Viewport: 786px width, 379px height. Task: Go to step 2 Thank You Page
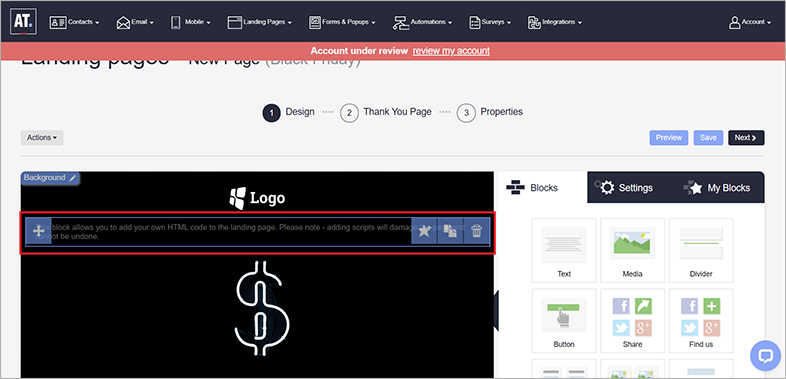point(385,112)
